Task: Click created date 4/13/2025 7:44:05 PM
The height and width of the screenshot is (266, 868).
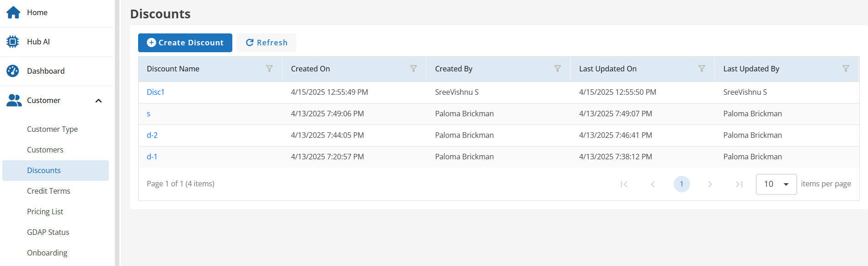Action: [327, 135]
